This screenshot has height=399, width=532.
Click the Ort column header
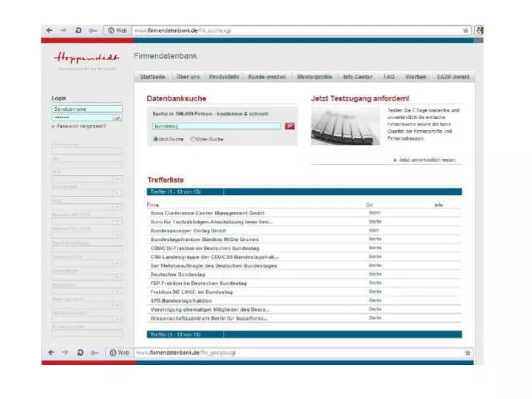369,205
